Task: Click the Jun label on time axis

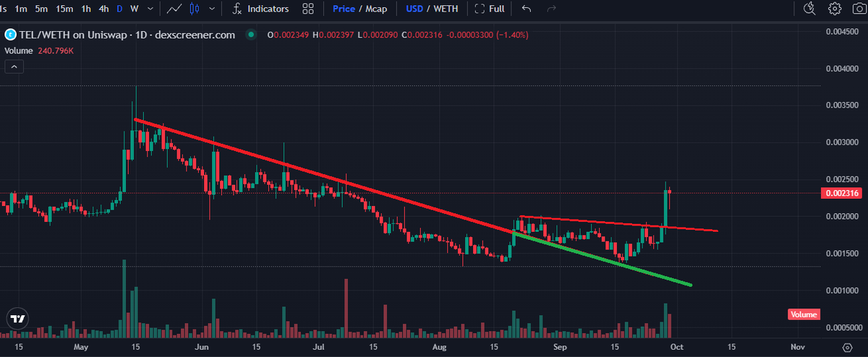Action: coord(202,348)
